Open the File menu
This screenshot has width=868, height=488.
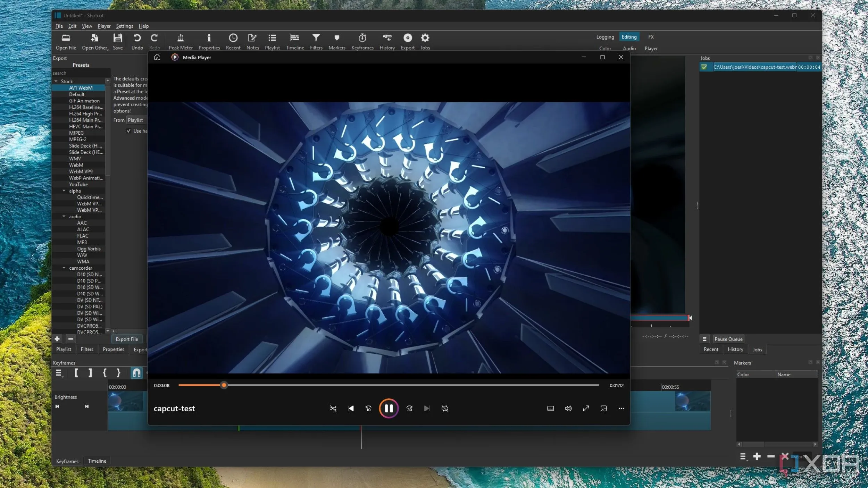[x=59, y=26]
